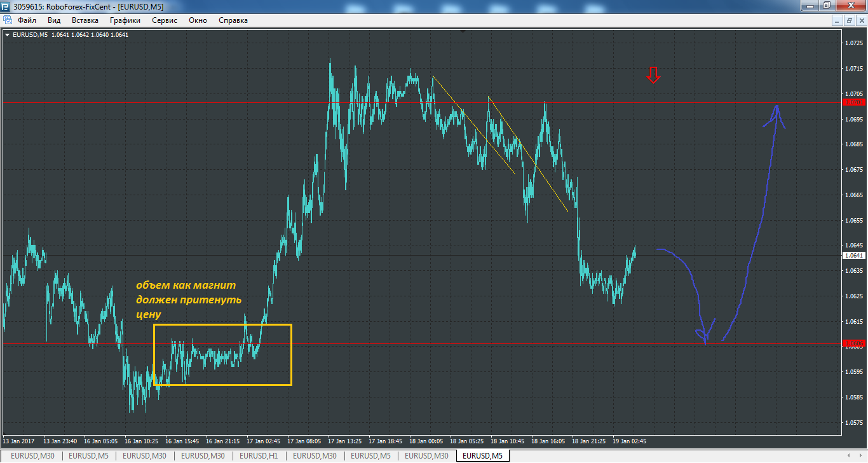This screenshot has height=463, width=868.
Task: Click the 1.0725 price scale value
Action: (x=853, y=43)
